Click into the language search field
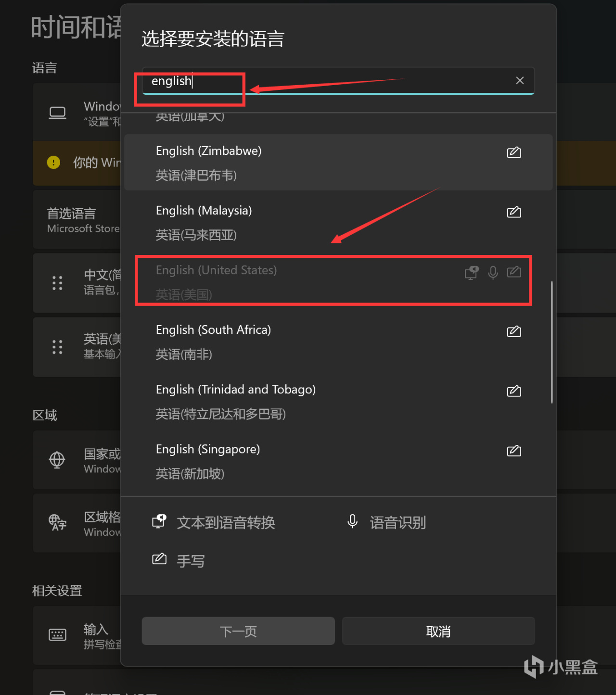The width and height of the screenshot is (616, 695). pos(338,81)
